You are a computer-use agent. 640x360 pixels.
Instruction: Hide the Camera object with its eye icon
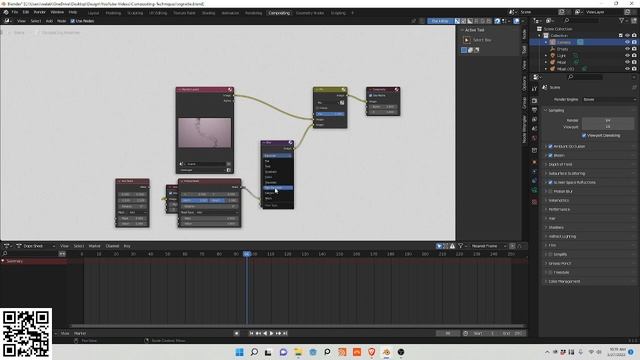click(627, 42)
